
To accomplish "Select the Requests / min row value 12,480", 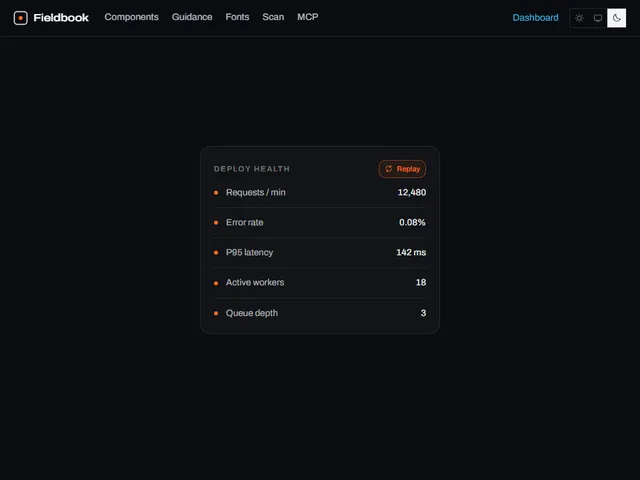I will coord(412,192).
